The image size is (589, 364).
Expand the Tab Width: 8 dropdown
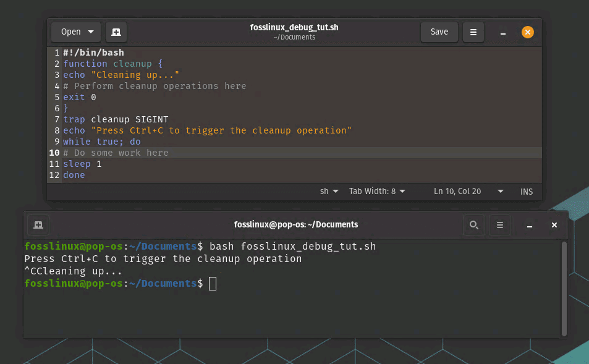pyautogui.click(x=377, y=192)
